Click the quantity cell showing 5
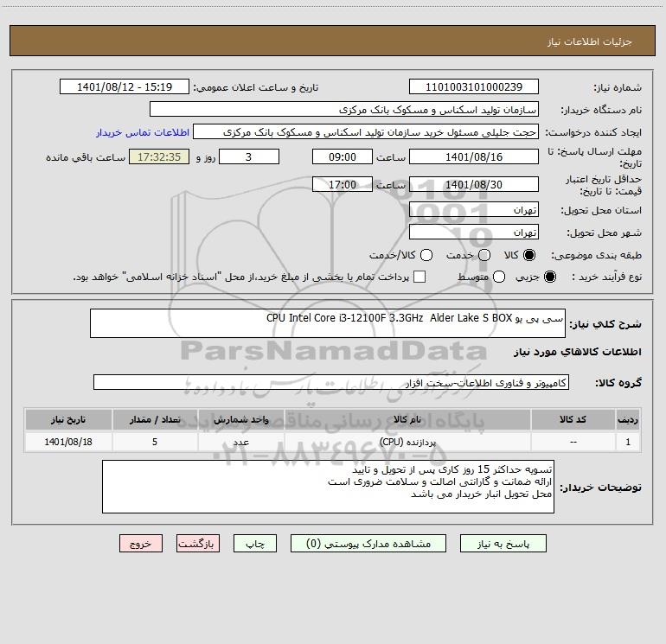The image size is (666, 644). [155, 442]
